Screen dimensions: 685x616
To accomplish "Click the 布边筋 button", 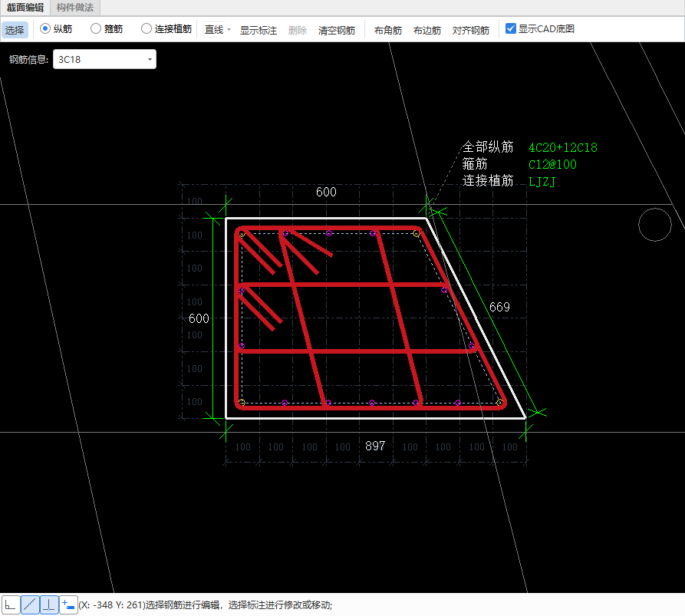I will (426, 30).
